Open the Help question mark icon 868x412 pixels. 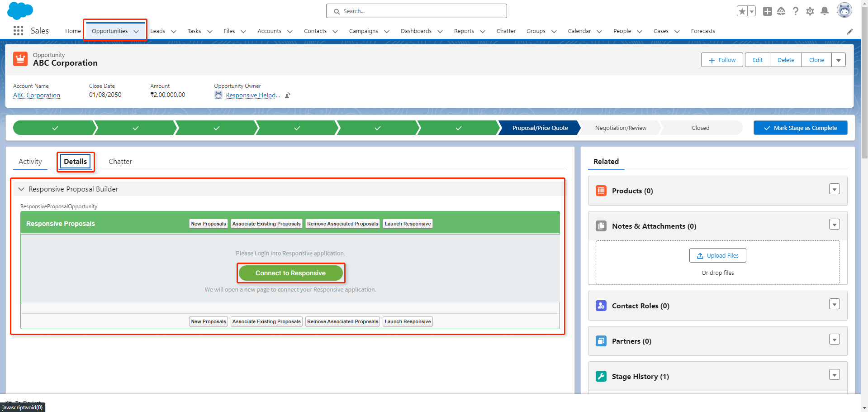click(x=796, y=11)
